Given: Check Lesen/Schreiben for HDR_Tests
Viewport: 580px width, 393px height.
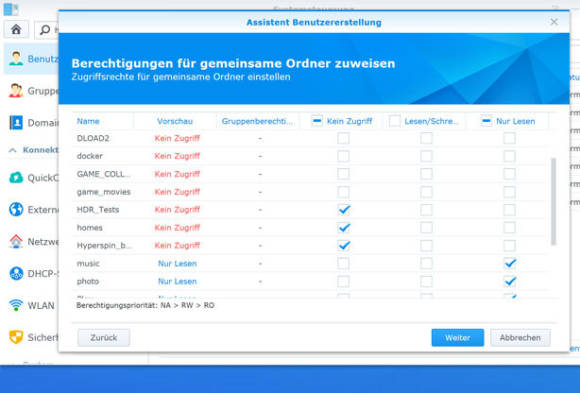Looking at the screenshot, I should (x=426, y=210).
